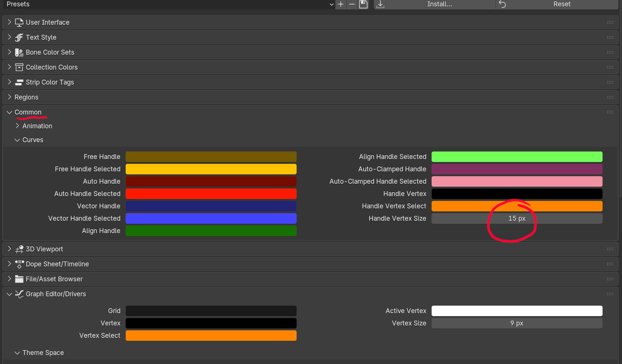
Task: Open the Active Vertex white swatch
Action: click(x=517, y=311)
